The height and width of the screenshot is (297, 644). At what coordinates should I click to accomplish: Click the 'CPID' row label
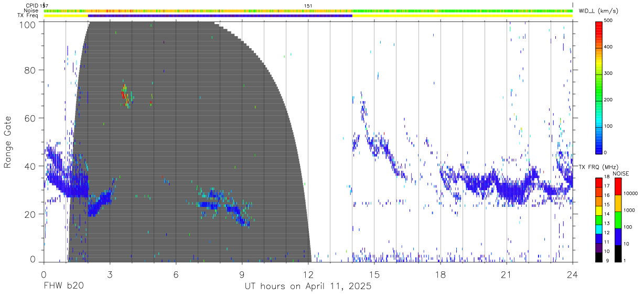click(x=32, y=6)
